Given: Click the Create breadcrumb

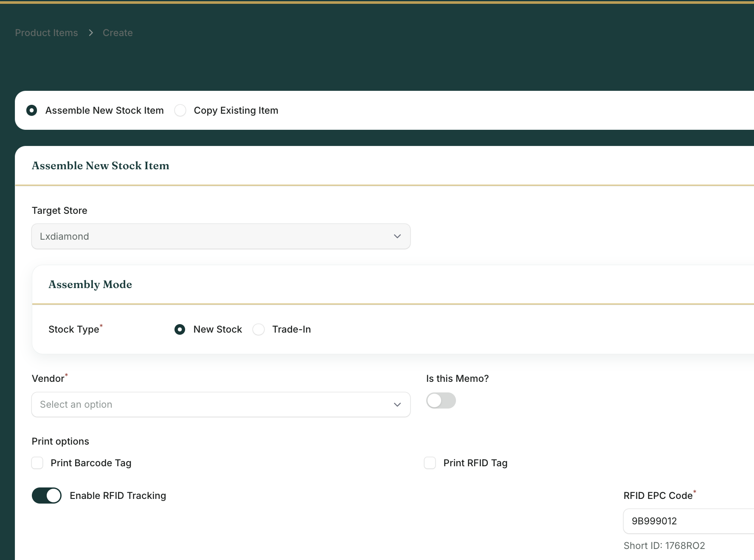Looking at the screenshot, I should (118, 33).
